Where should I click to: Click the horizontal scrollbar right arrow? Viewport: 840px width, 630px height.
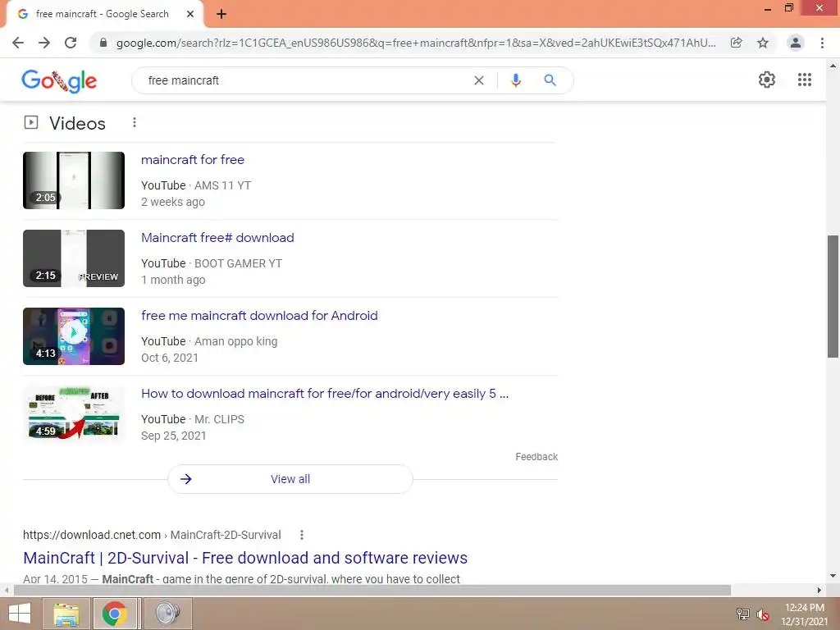tap(819, 591)
